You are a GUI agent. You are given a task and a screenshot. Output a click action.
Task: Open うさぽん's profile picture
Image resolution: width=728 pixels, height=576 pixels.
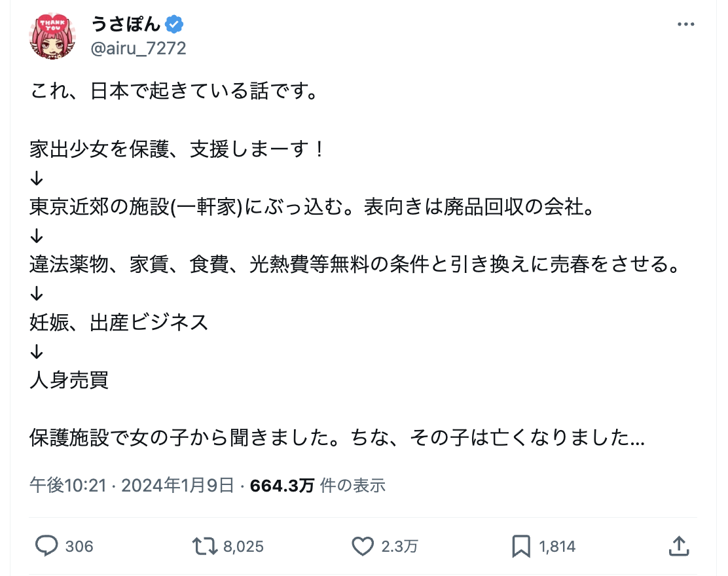tap(52, 36)
